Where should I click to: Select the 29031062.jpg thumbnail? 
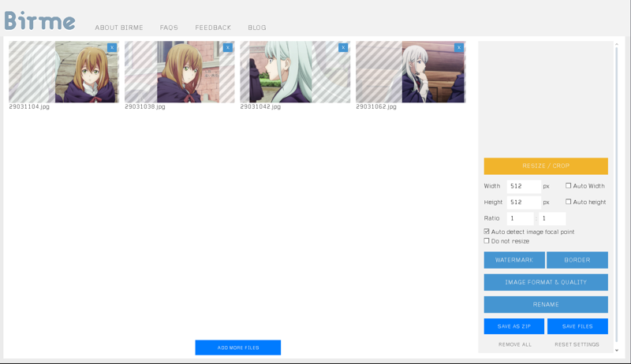click(411, 72)
